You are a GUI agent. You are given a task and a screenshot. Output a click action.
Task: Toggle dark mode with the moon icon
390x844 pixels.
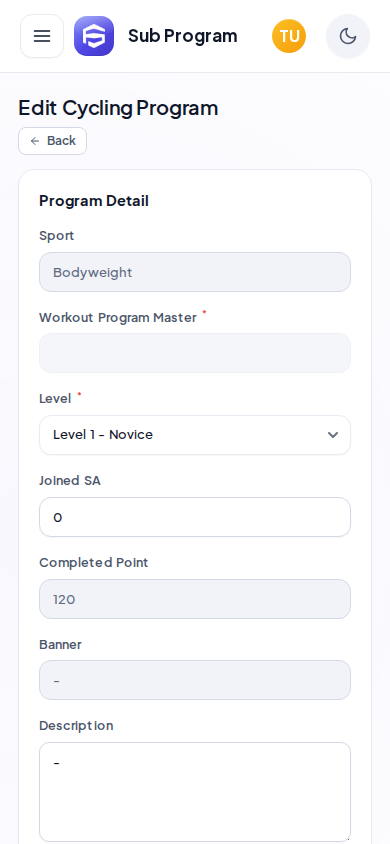click(x=348, y=36)
